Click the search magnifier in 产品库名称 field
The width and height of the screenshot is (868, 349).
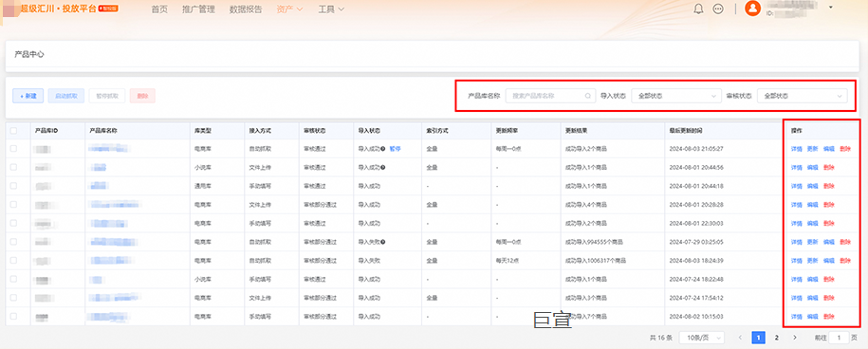pyautogui.click(x=587, y=96)
